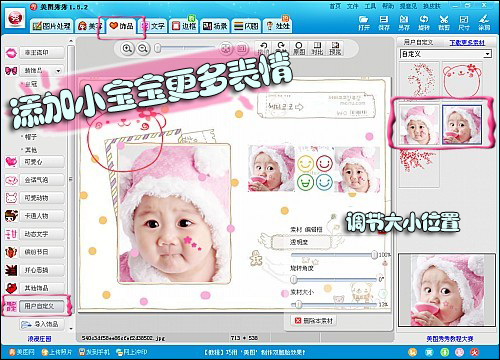Switch to the 文字 tab

click(154, 26)
